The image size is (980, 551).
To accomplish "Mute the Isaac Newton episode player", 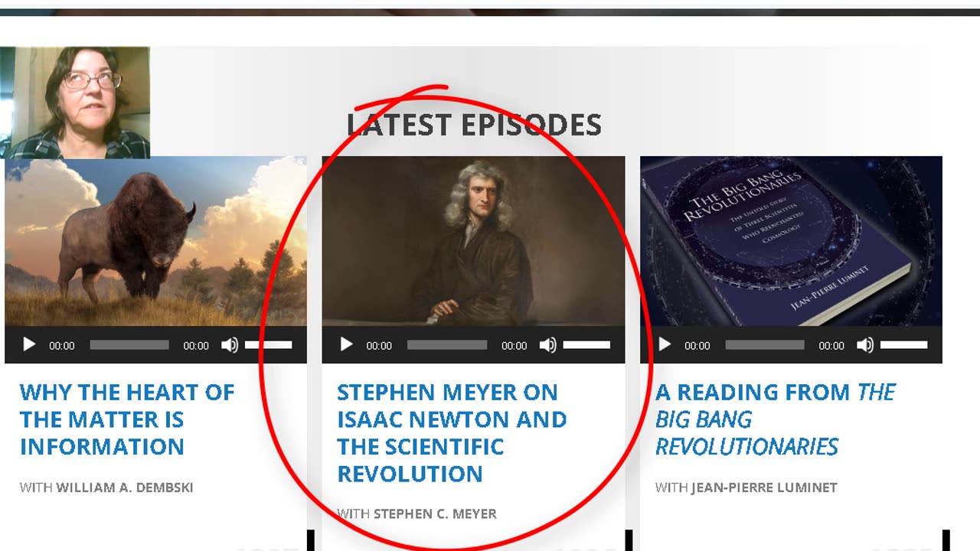I will pos(547,345).
